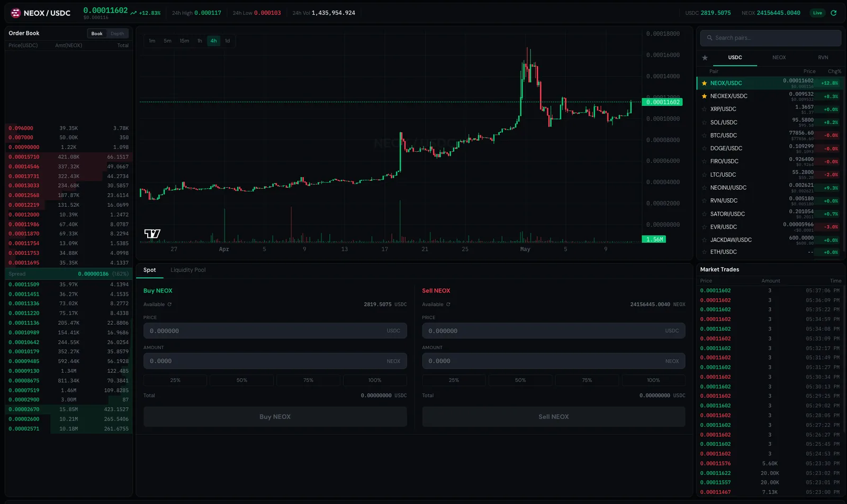
Task: Switch order book to Book view
Action: [x=97, y=33]
